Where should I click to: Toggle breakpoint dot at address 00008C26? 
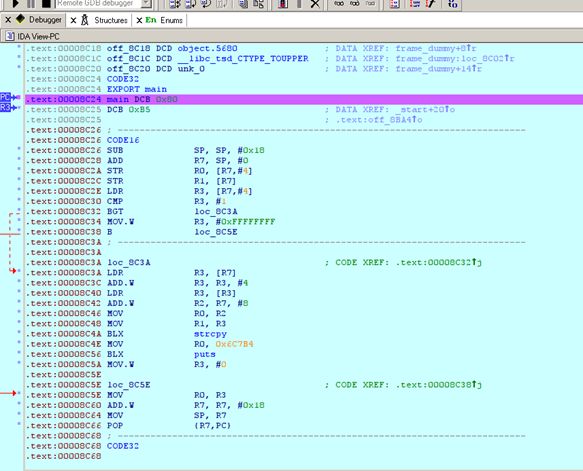tap(19, 149)
